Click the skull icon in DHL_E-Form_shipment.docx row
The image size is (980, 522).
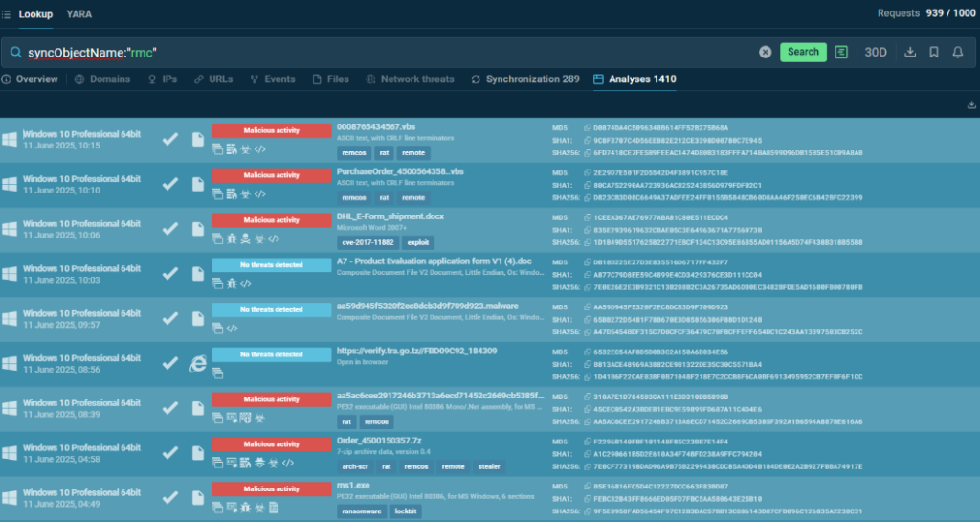245,238
